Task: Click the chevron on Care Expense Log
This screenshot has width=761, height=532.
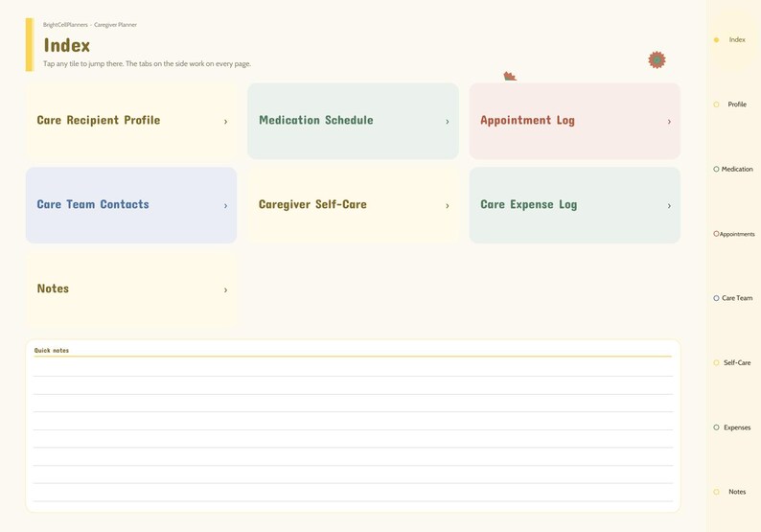Action: pos(669,206)
